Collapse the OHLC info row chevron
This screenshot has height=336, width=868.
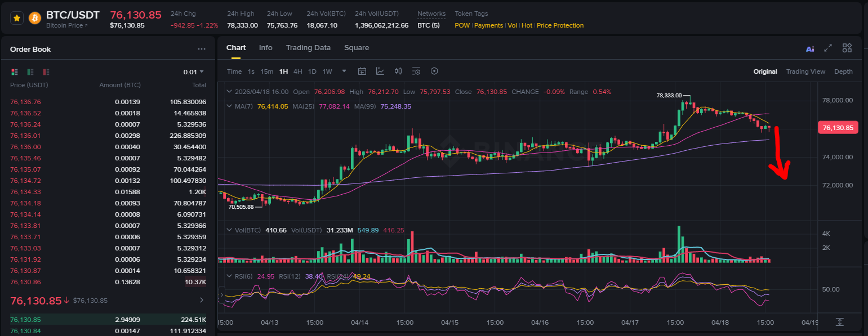coord(229,92)
